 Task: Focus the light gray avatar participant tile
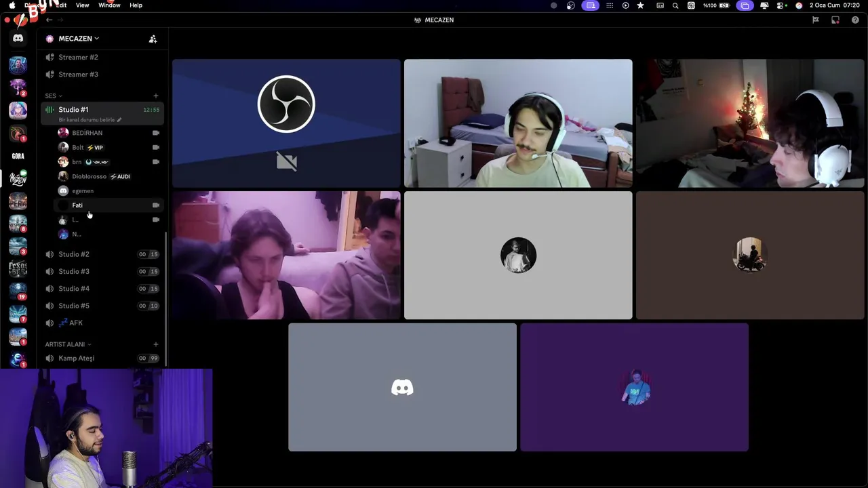518,255
